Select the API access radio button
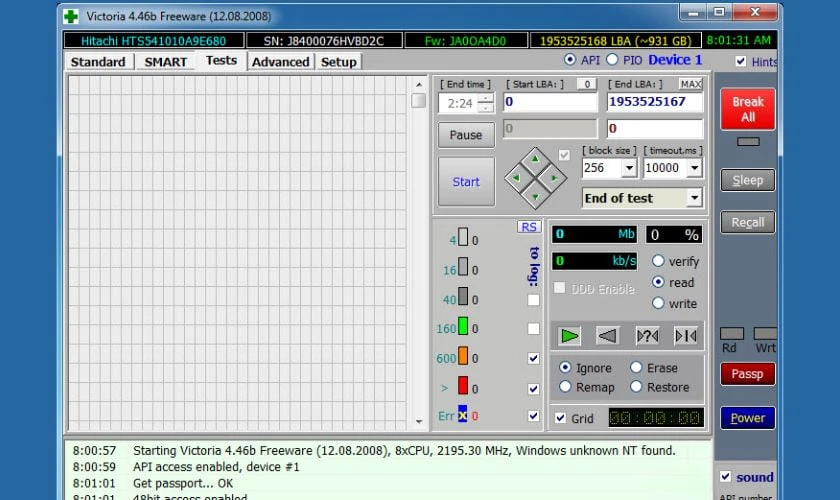The image size is (840, 500). [570, 59]
